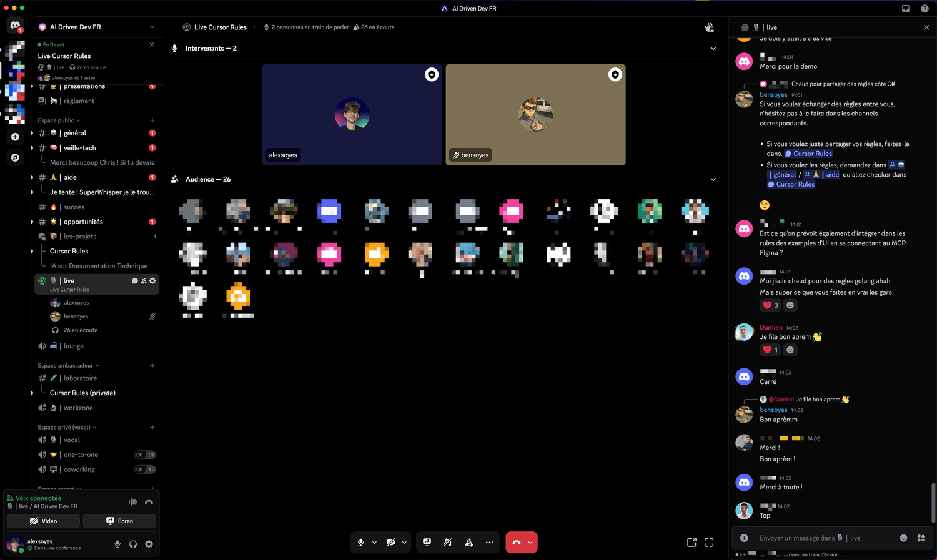Screen dimensions: 937x560
Task: Open user settings gear beside alexsoyes
Action: [149, 544]
